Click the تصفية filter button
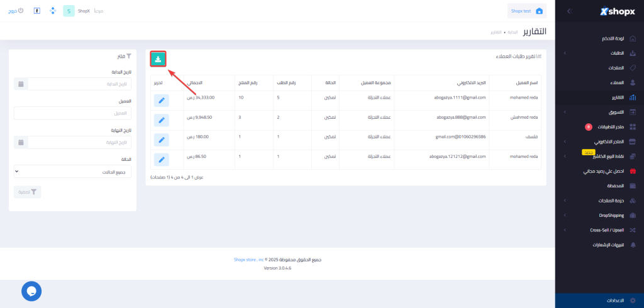This screenshot has width=644, height=308. coord(28,192)
